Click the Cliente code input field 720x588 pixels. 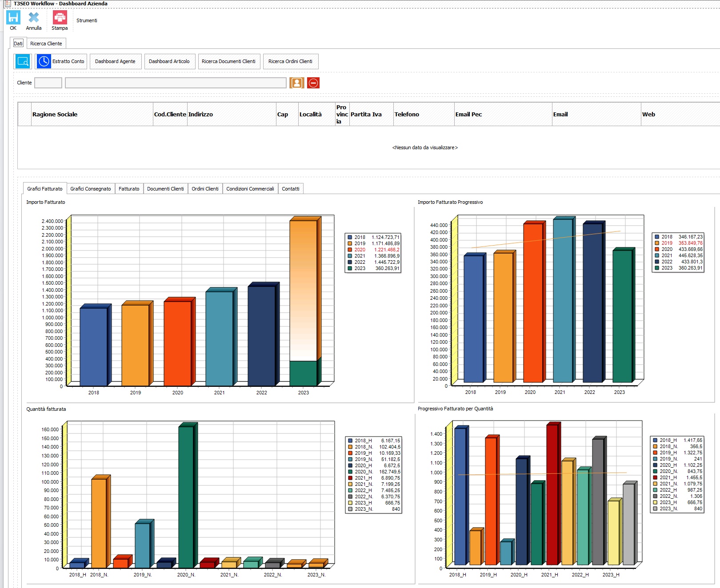[48, 83]
